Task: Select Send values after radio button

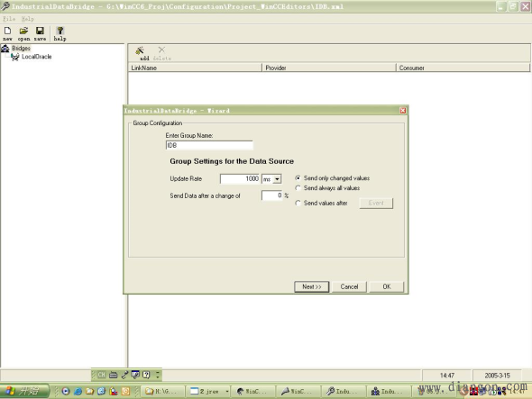Action: point(298,203)
